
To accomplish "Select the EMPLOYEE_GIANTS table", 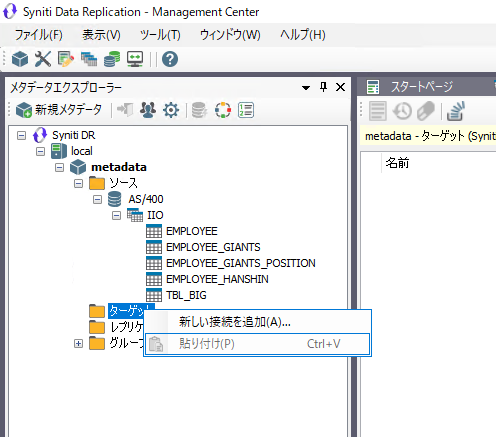I will pyautogui.click(x=213, y=247).
